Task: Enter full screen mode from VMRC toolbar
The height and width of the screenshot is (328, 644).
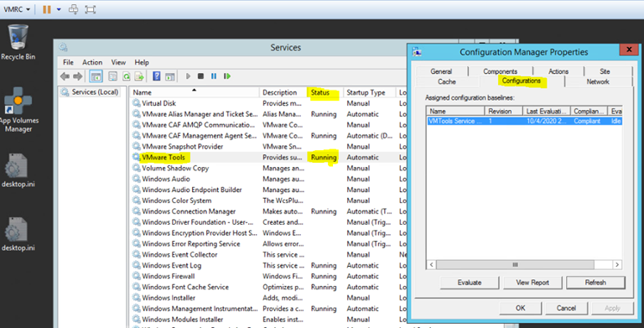Action: pyautogui.click(x=91, y=9)
